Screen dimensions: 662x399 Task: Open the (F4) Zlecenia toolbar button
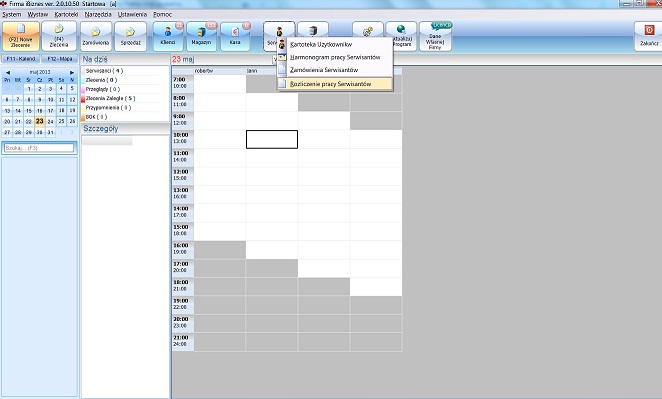(59, 36)
